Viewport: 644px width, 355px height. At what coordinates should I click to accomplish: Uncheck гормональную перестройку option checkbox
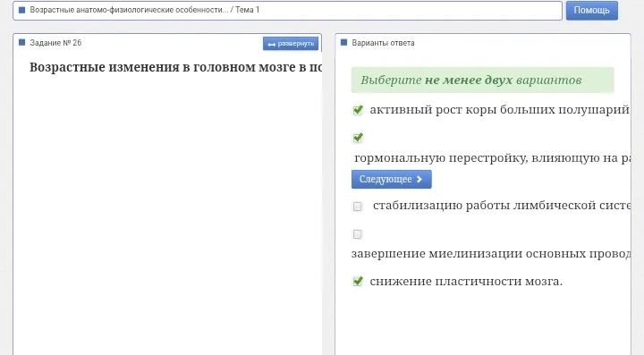[358, 138]
